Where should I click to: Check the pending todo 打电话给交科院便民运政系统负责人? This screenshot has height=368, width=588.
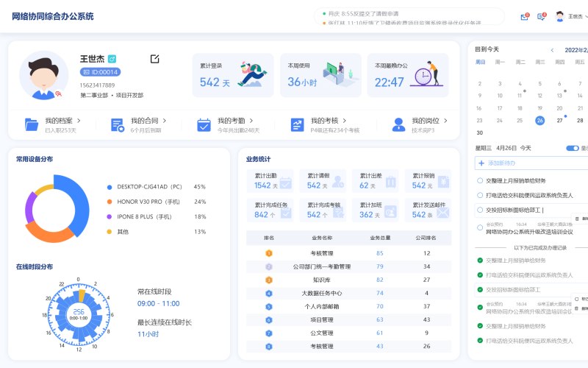click(480, 195)
